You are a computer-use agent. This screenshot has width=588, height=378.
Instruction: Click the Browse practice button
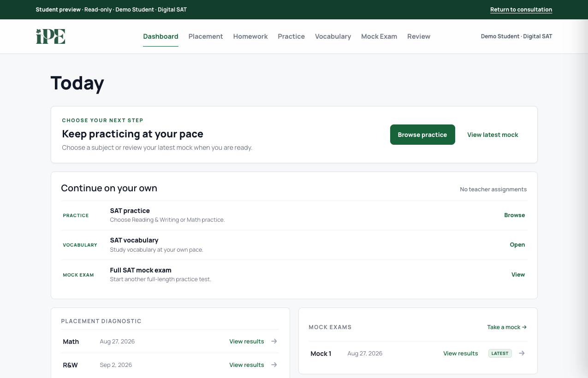422,135
